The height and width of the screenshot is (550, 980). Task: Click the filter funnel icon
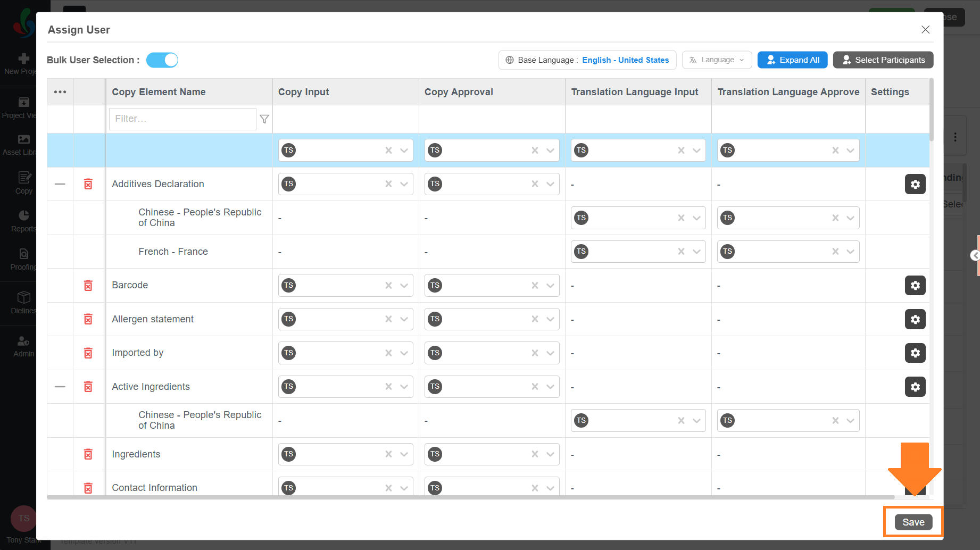pos(264,119)
